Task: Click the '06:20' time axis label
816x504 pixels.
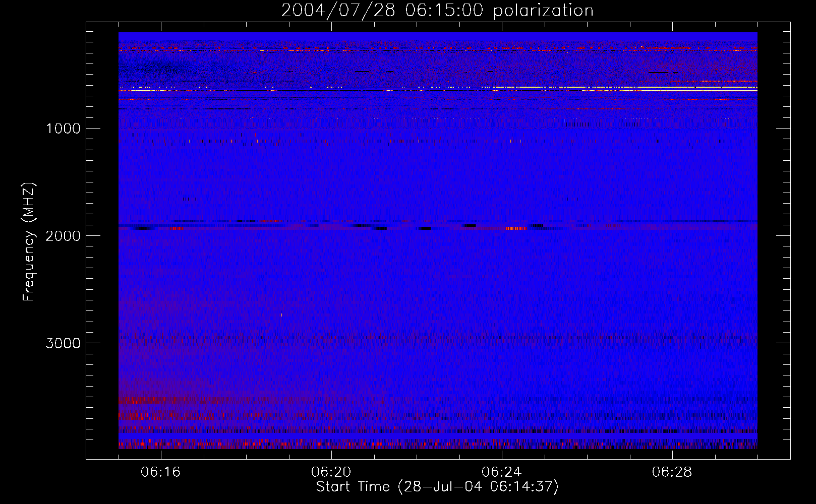Action: point(331,472)
